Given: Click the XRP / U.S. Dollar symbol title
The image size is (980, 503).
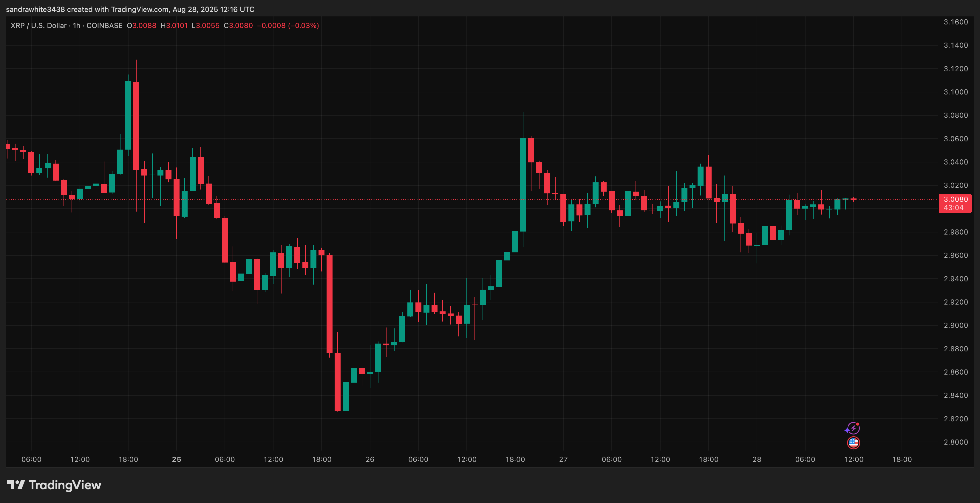Looking at the screenshot, I should pyautogui.click(x=38, y=25).
